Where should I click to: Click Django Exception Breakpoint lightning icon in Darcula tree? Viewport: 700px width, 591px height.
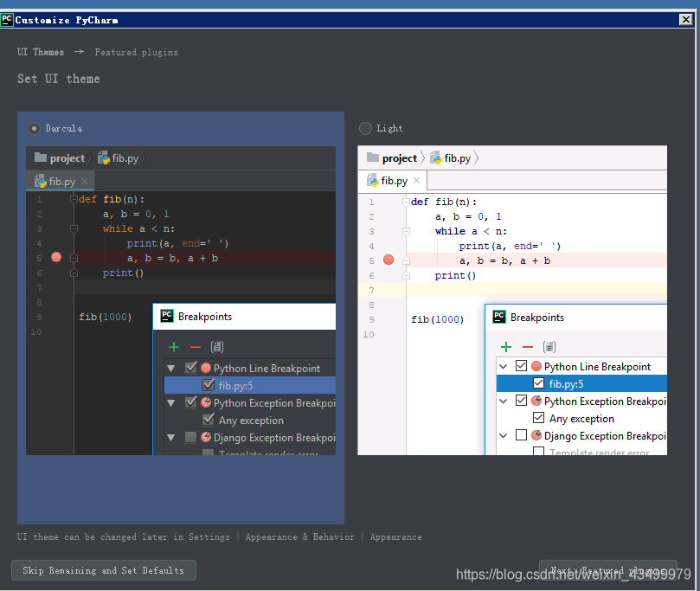(x=206, y=437)
